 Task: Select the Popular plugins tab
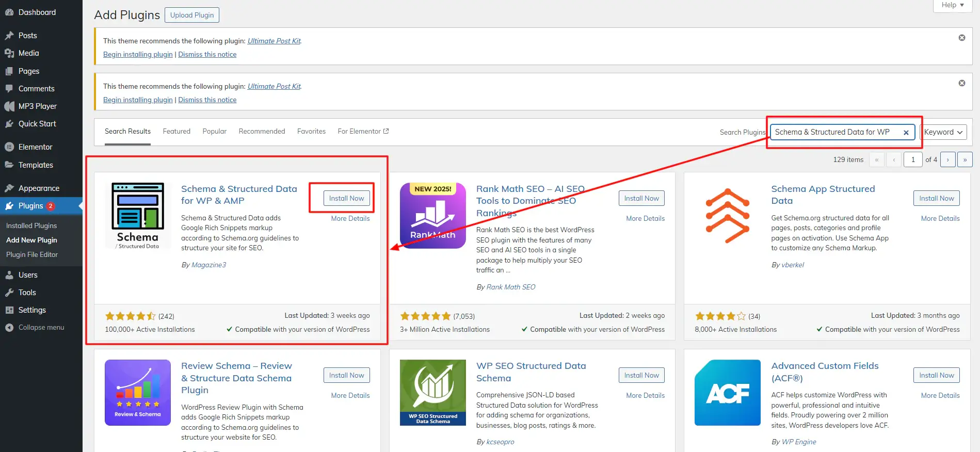tap(214, 132)
